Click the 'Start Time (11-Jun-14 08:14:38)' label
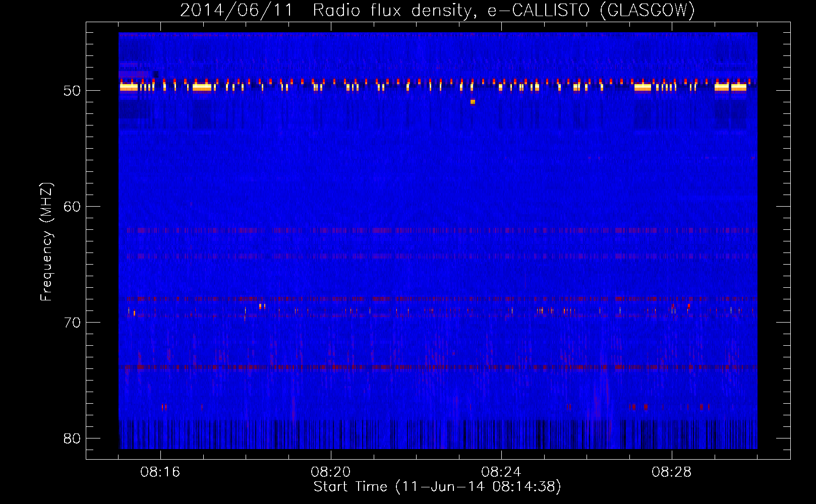This screenshot has height=504, width=816. click(x=437, y=487)
